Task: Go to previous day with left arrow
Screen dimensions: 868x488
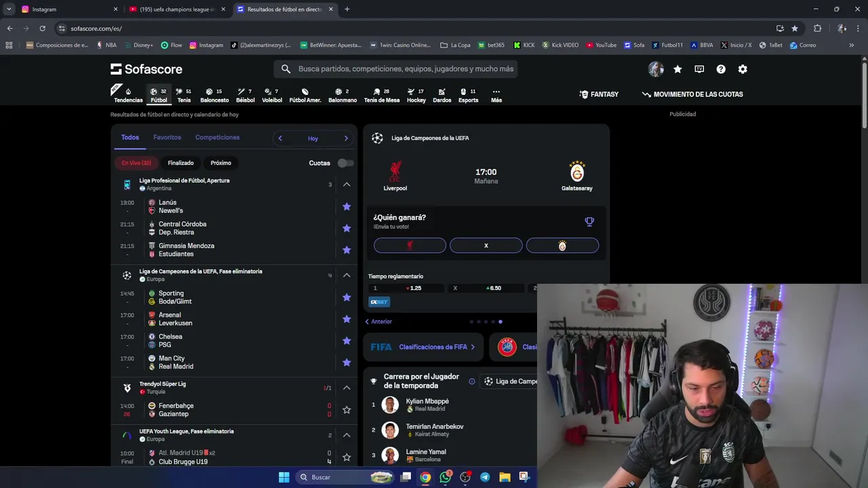Action: click(280, 138)
